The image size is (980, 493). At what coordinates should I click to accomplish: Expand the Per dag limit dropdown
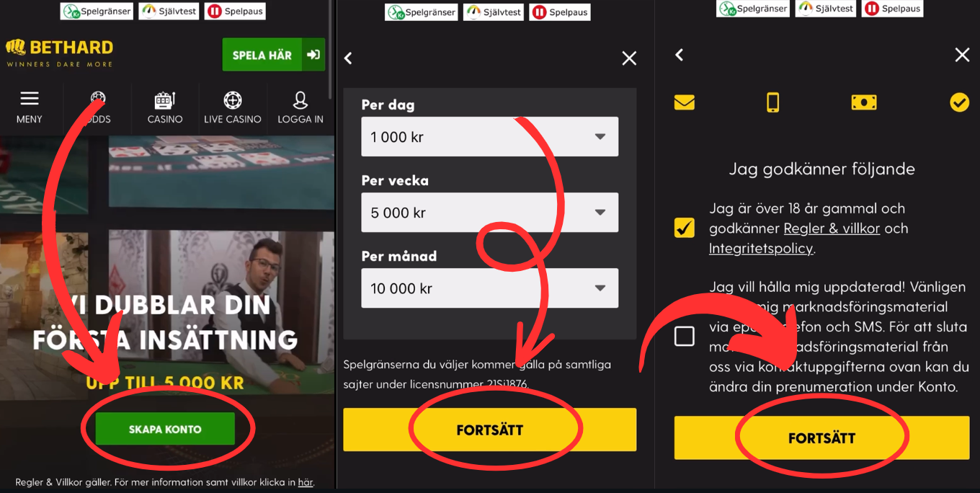tap(490, 137)
